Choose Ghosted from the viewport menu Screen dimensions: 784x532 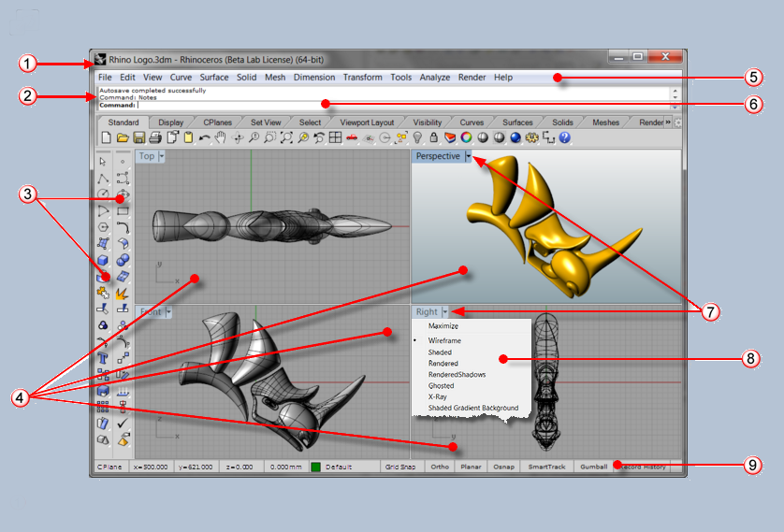[x=441, y=385]
